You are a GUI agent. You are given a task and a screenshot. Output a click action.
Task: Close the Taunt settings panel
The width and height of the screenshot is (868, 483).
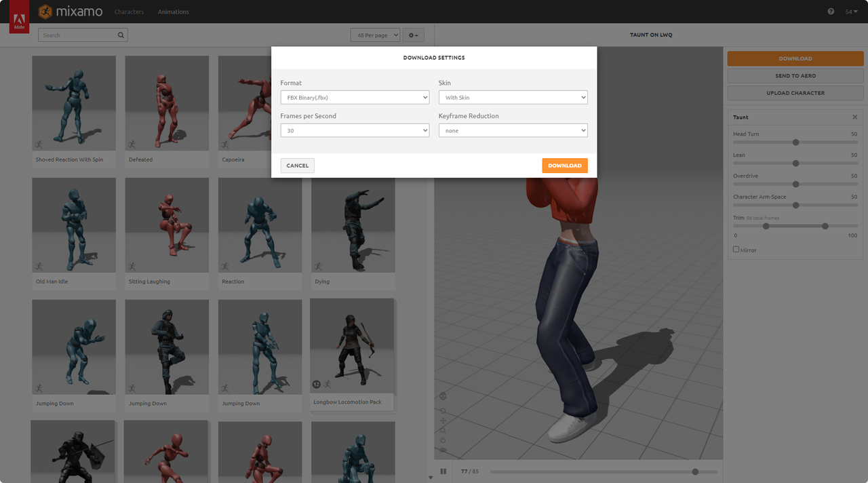click(x=854, y=117)
